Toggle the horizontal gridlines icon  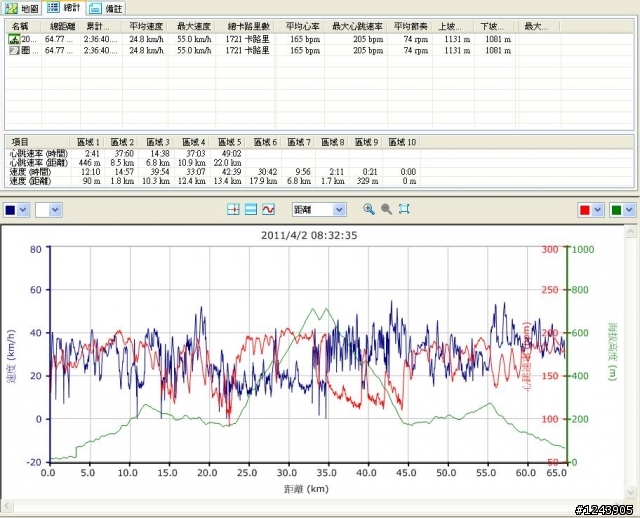[251, 209]
